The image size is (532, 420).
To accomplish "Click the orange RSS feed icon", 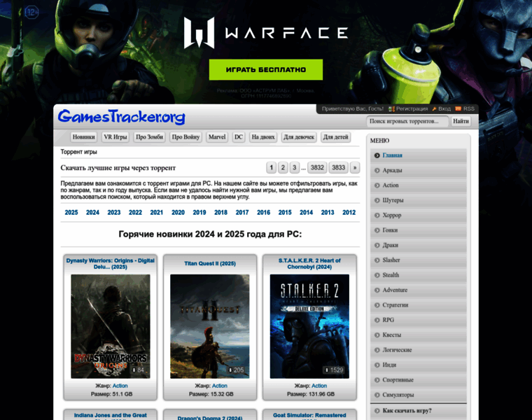I will 458,108.
